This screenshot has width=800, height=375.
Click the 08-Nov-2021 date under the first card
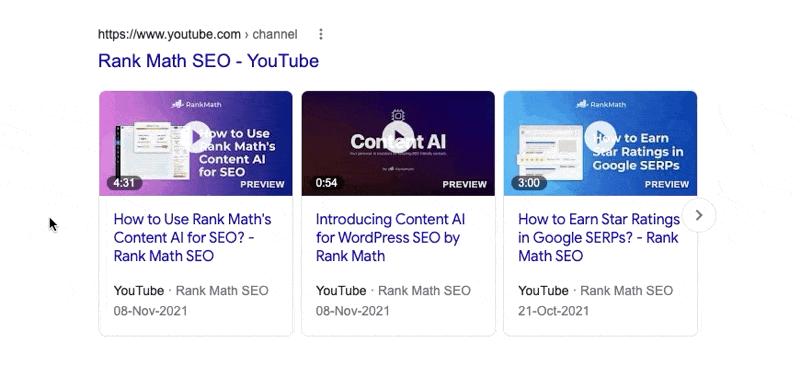pyautogui.click(x=151, y=311)
